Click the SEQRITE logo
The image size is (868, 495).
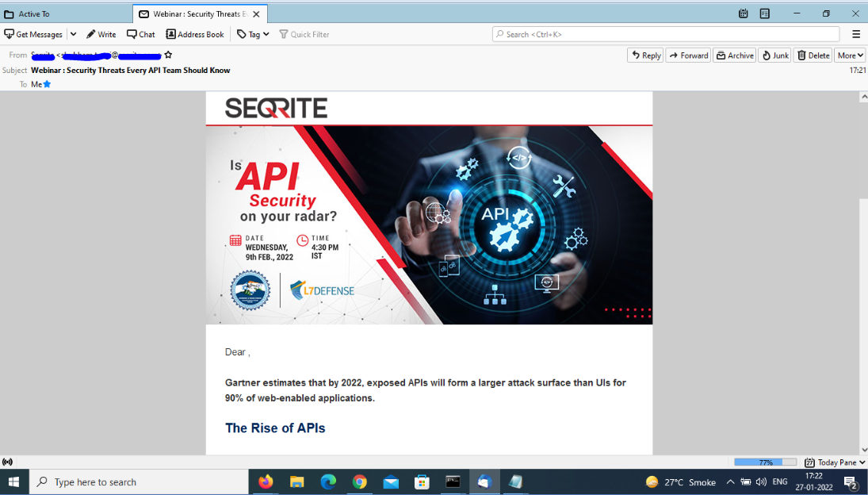point(276,108)
